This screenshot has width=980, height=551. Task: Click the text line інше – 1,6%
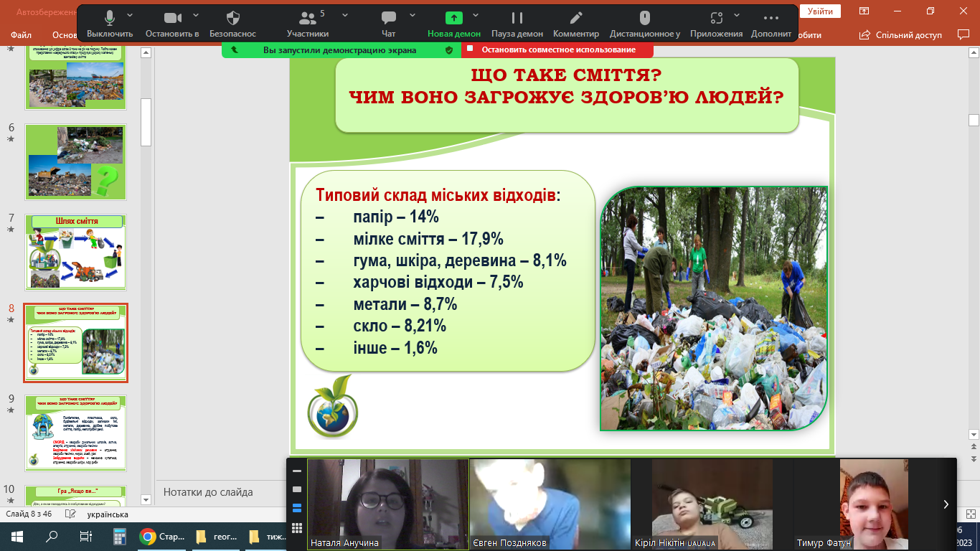click(x=395, y=348)
